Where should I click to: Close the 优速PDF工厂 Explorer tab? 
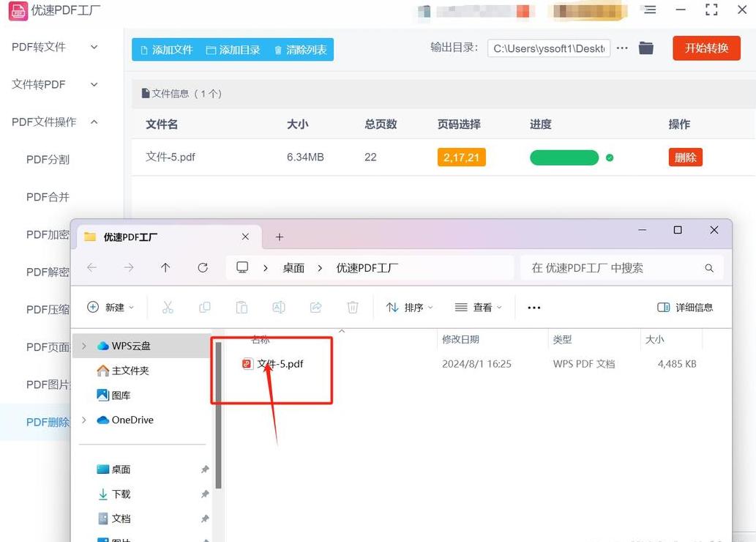pyautogui.click(x=245, y=237)
